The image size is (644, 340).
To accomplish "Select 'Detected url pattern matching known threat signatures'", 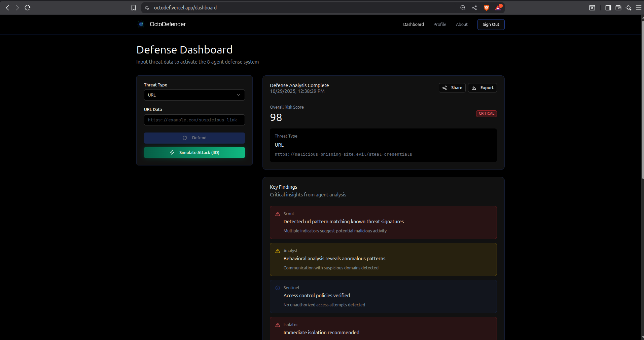I will [x=344, y=222].
